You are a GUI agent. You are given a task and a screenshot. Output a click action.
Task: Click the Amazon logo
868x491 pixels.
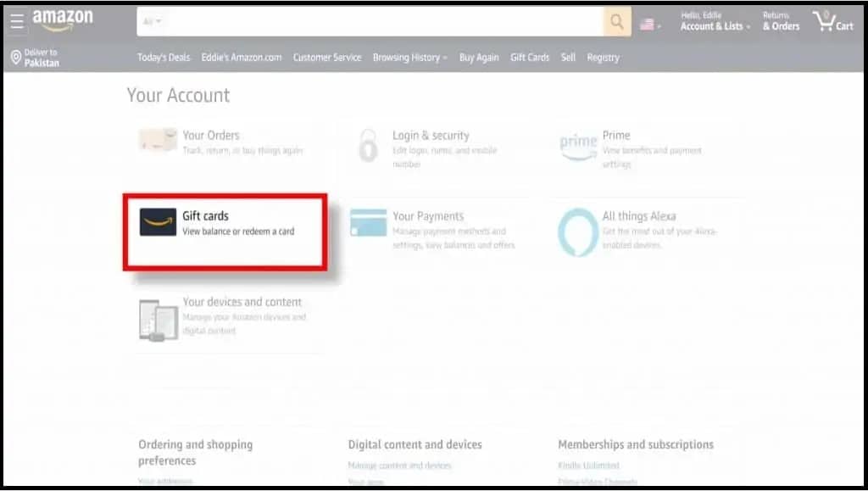click(63, 21)
